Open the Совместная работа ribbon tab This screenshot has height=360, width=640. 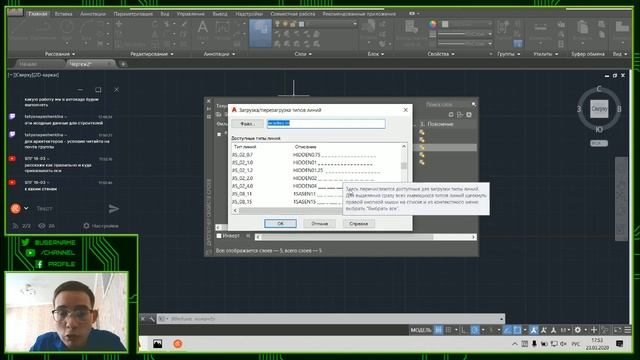click(x=293, y=14)
